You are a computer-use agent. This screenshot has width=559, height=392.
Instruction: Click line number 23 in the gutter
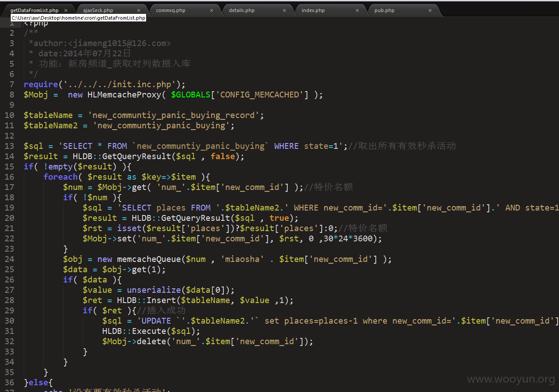point(9,249)
